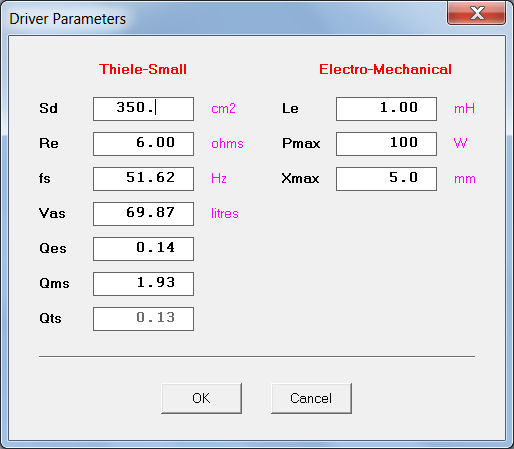Click the Vas parameter label
Screen dimensions: 514x449
tap(52, 214)
